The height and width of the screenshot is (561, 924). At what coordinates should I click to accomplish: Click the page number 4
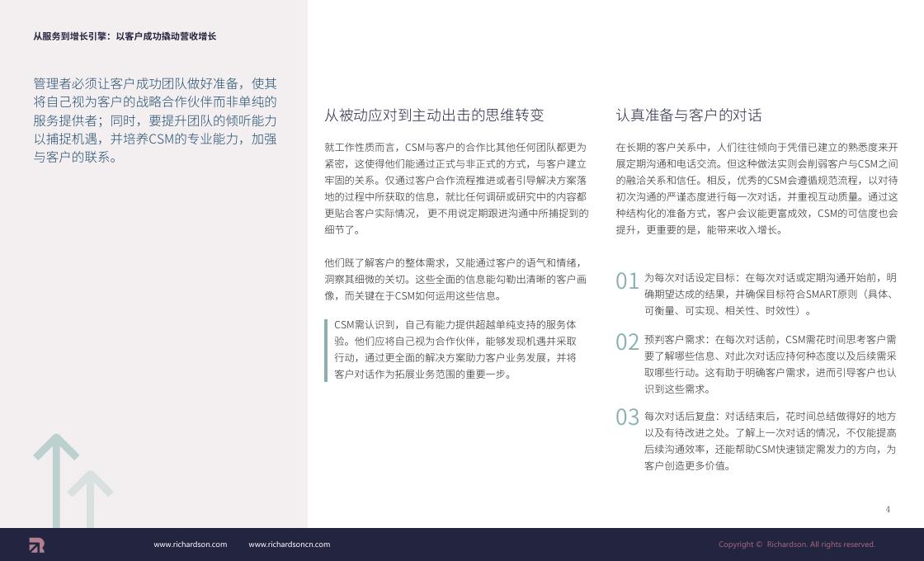(x=888, y=510)
